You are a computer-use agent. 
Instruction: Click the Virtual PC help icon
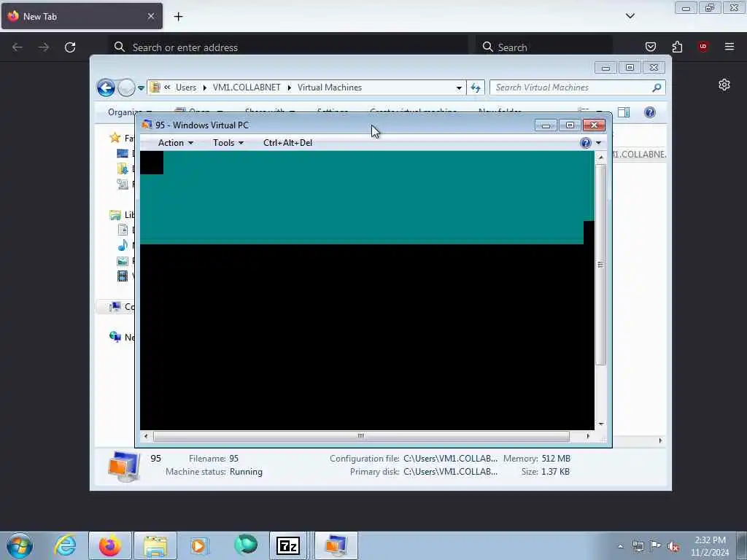(586, 143)
